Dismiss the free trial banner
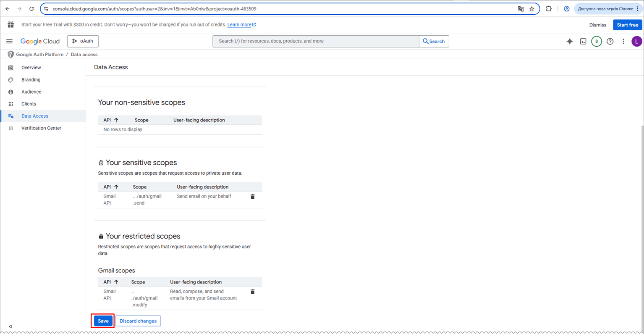 pos(597,25)
